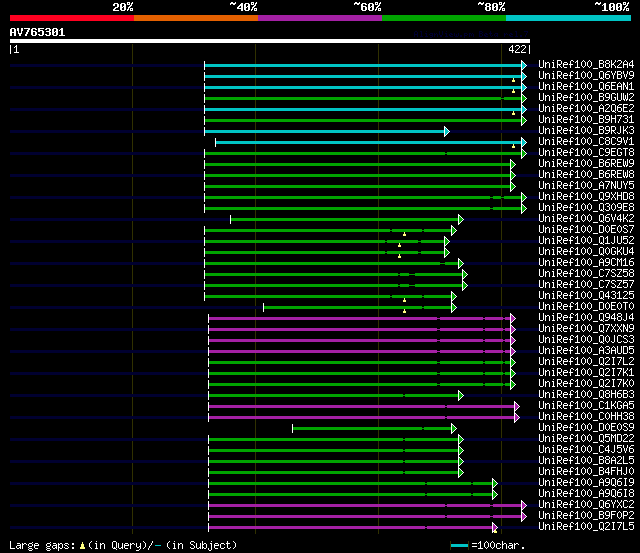
Task: Click the UniRef100_Q0GKU4 label
Action: (586, 252)
